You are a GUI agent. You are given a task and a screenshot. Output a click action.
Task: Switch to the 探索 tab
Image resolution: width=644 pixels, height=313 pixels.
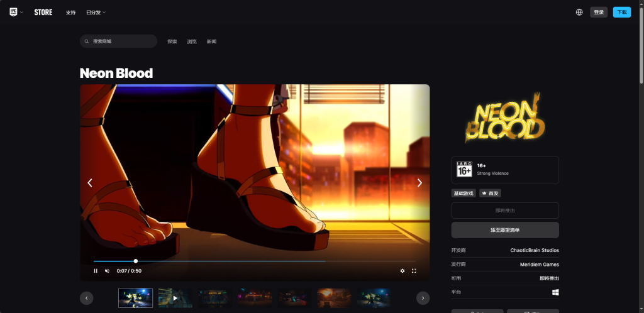[x=172, y=41]
